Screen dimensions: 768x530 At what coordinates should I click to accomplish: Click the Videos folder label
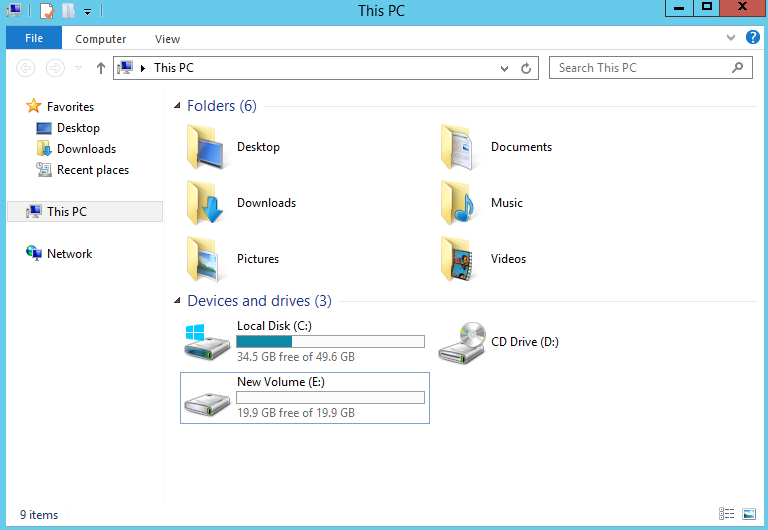(x=508, y=259)
